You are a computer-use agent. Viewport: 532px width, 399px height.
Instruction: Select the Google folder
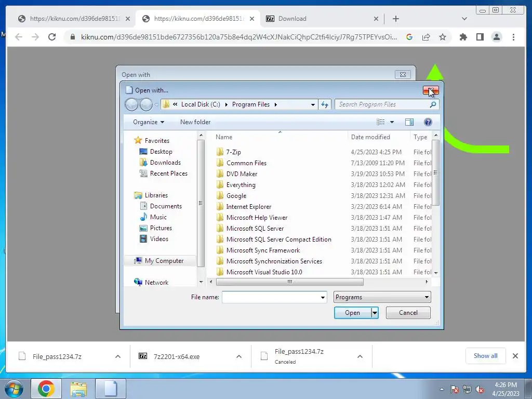coord(236,196)
